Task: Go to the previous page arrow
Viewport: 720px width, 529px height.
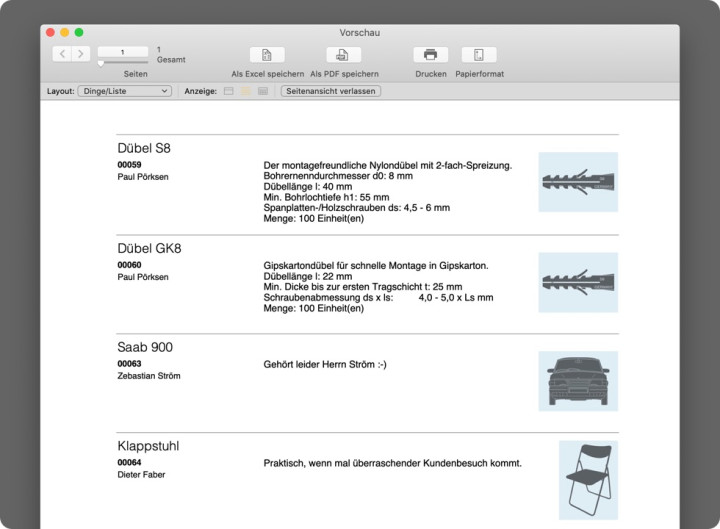Action: pyautogui.click(x=62, y=53)
